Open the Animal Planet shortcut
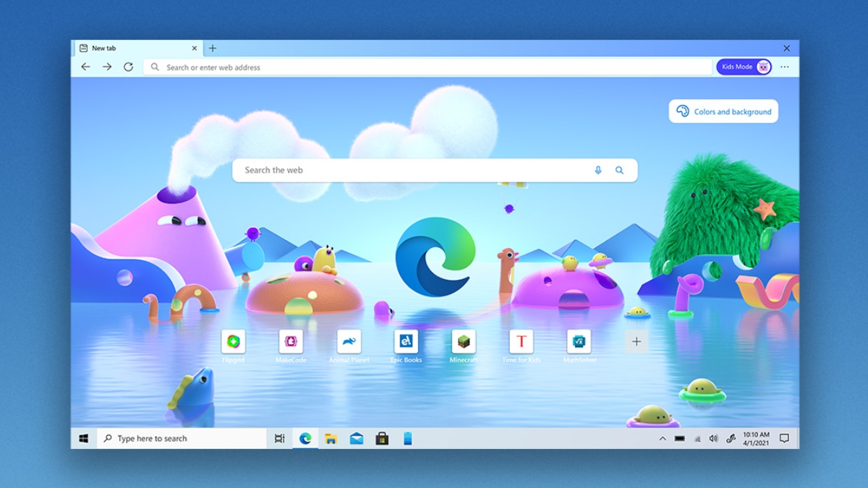 (348, 342)
